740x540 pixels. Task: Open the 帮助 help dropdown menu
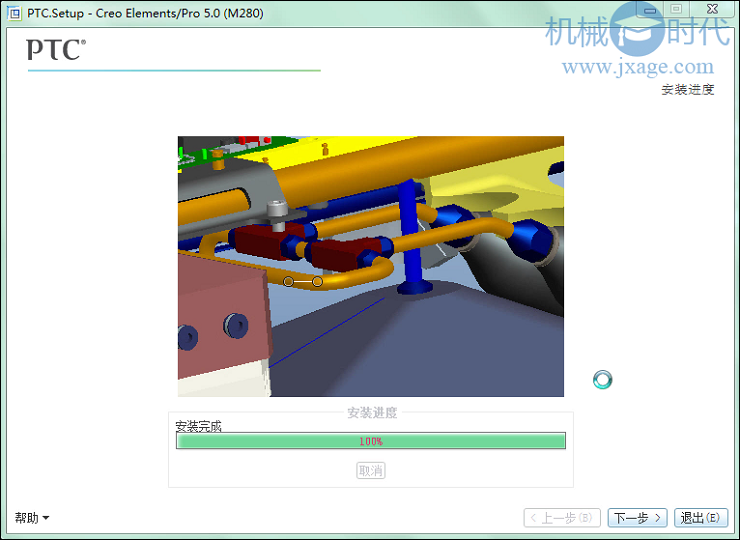coord(32,518)
